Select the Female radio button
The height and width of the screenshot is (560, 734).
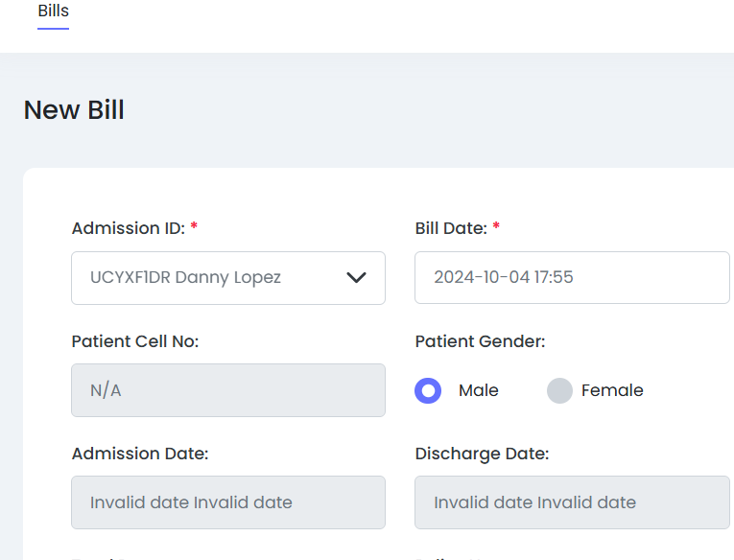click(560, 390)
